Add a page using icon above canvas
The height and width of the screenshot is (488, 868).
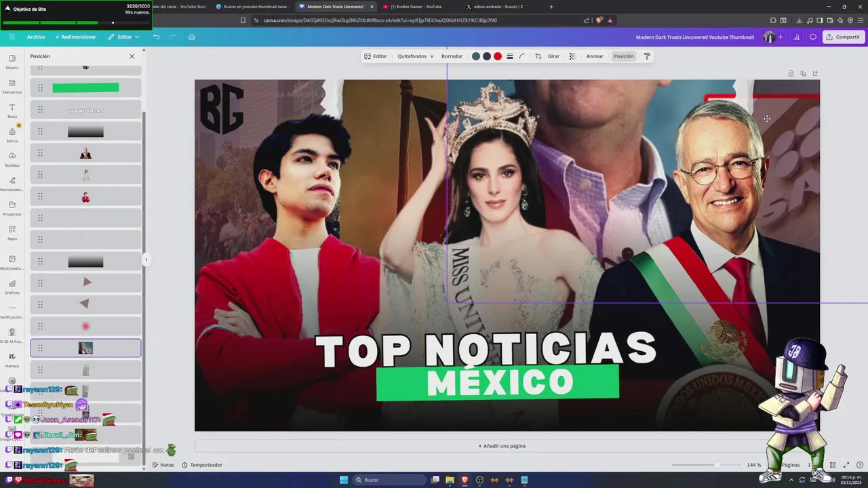[815, 73]
